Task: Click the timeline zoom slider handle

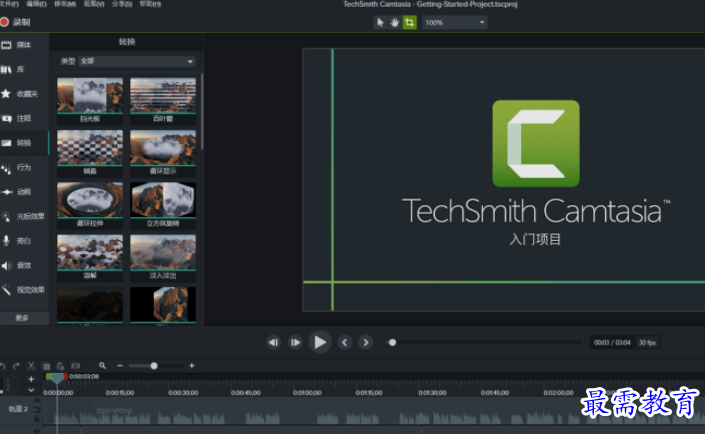Action: coord(154,366)
